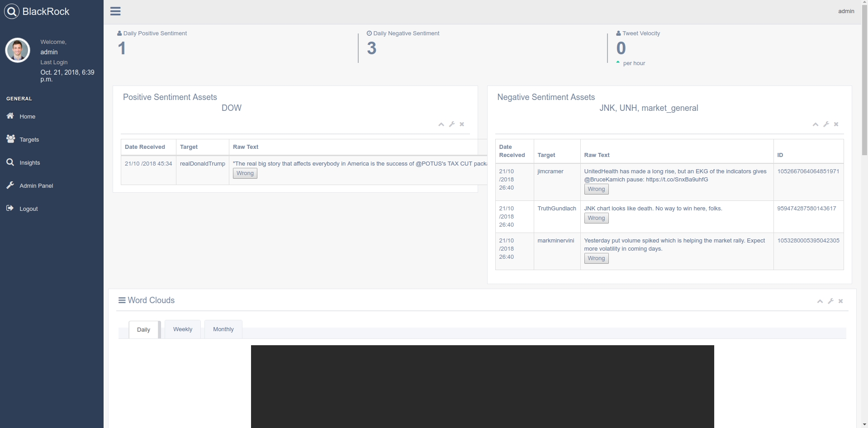
Task: Close the Positive Sentiment Assets panel
Action: point(462,124)
